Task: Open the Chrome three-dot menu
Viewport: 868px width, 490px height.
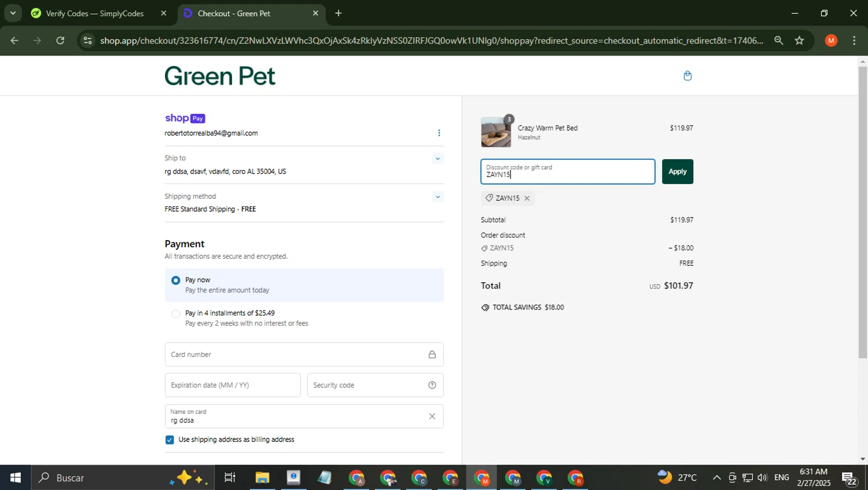Action: click(854, 40)
